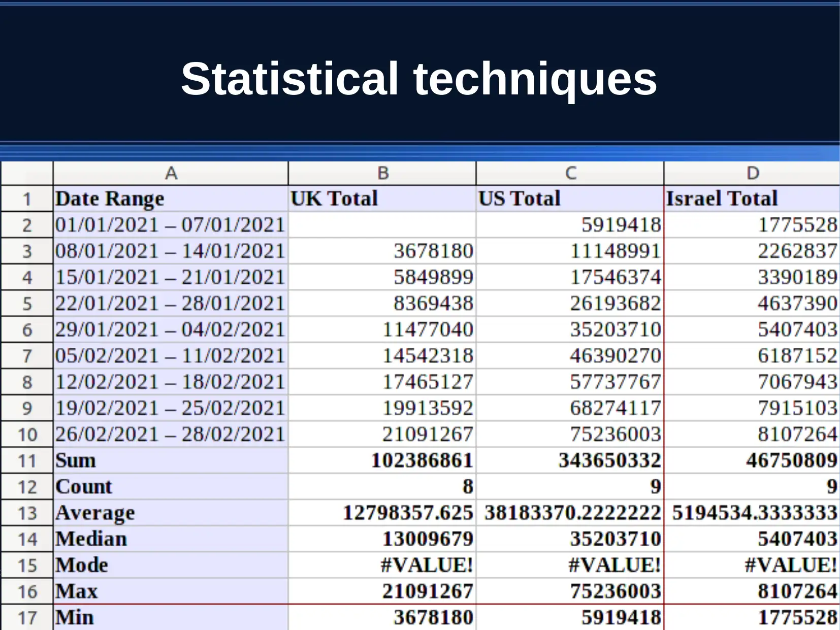This screenshot has height=630, width=840.
Task: Click UK count value 8
Action: pyautogui.click(x=382, y=487)
